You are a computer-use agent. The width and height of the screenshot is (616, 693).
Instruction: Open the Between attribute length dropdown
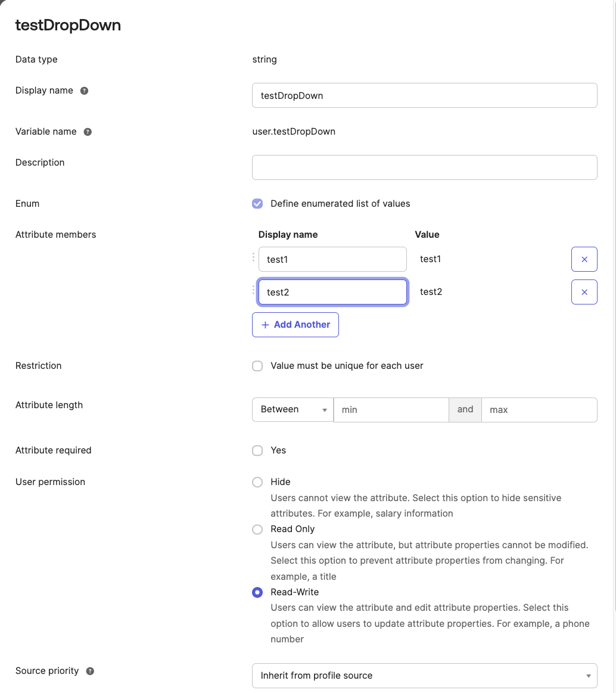[293, 410]
